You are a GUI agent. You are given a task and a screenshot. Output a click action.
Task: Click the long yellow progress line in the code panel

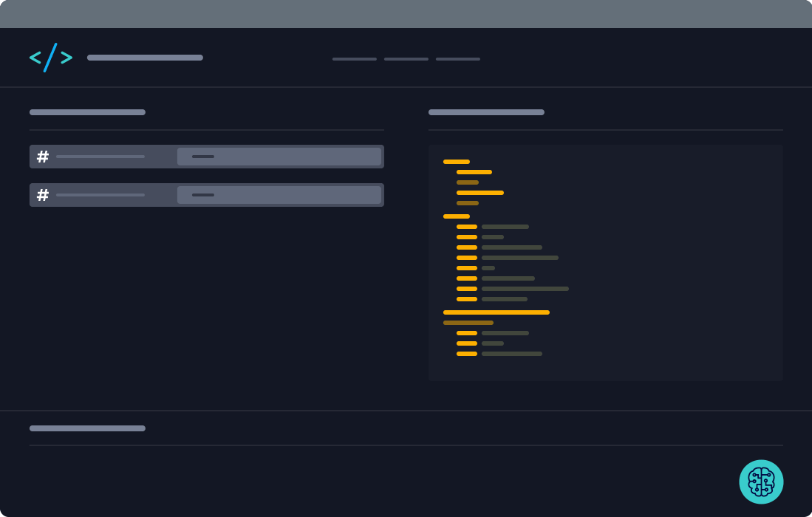tap(496, 312)
